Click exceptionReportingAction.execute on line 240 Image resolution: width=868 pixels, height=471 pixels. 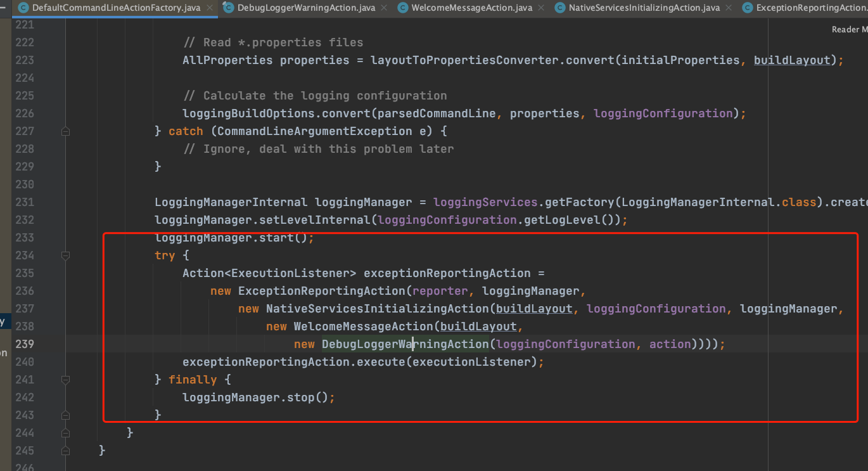294,362
